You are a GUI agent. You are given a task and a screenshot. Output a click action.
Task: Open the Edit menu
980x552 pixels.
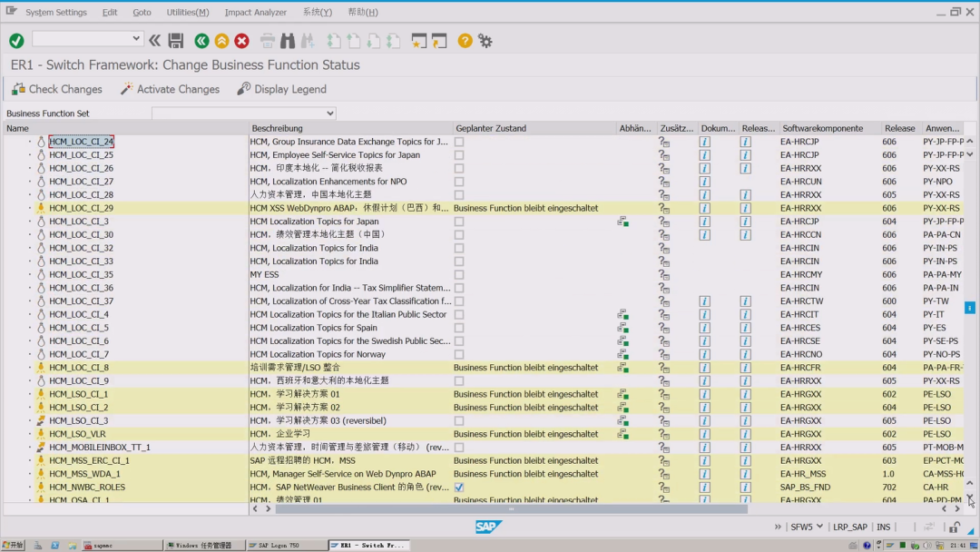110,12
